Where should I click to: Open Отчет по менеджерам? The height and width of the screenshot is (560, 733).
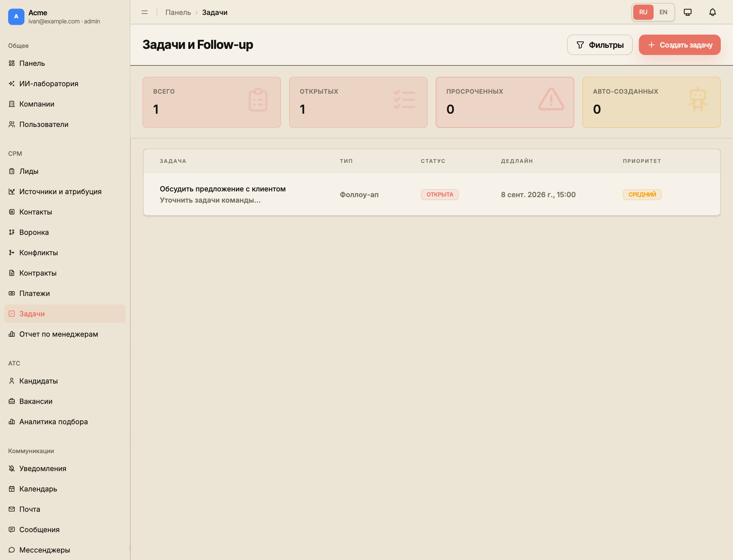(x=65, y=334)
